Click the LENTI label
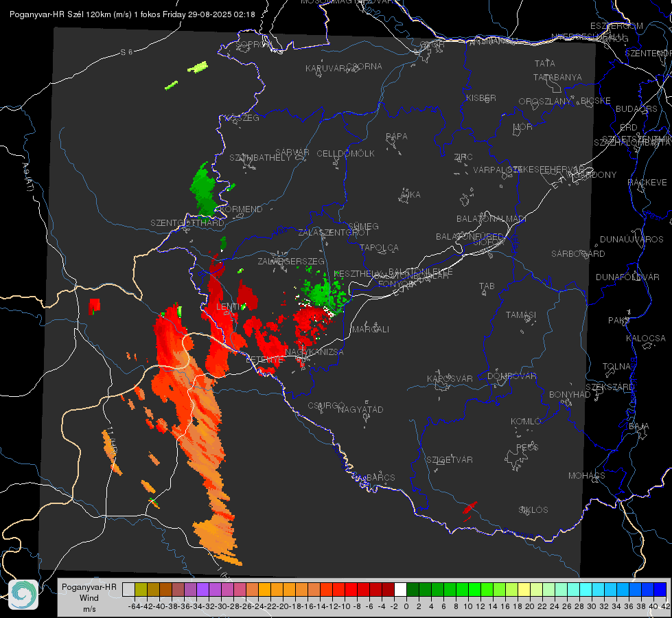 pos(228,307)
